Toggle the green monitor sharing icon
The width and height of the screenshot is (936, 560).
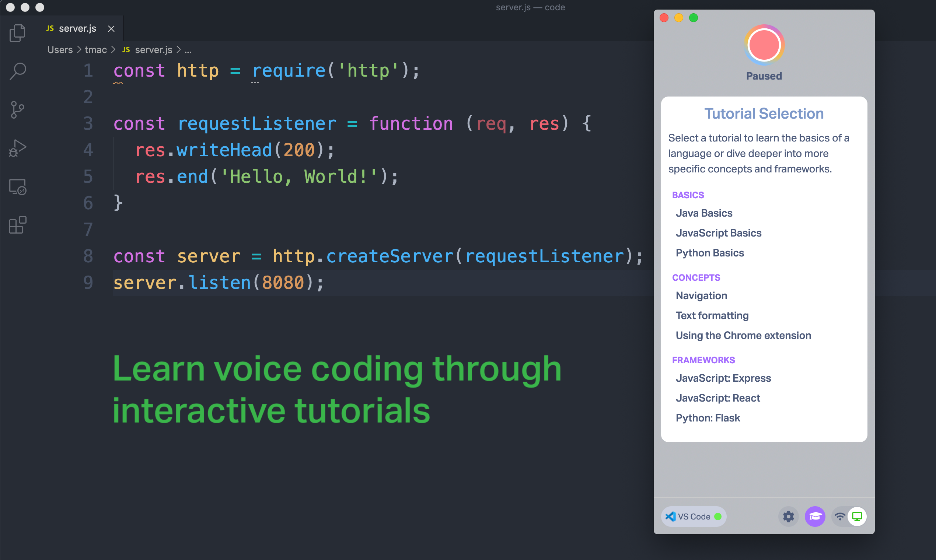pyautogui.click(x=858, y=516)
